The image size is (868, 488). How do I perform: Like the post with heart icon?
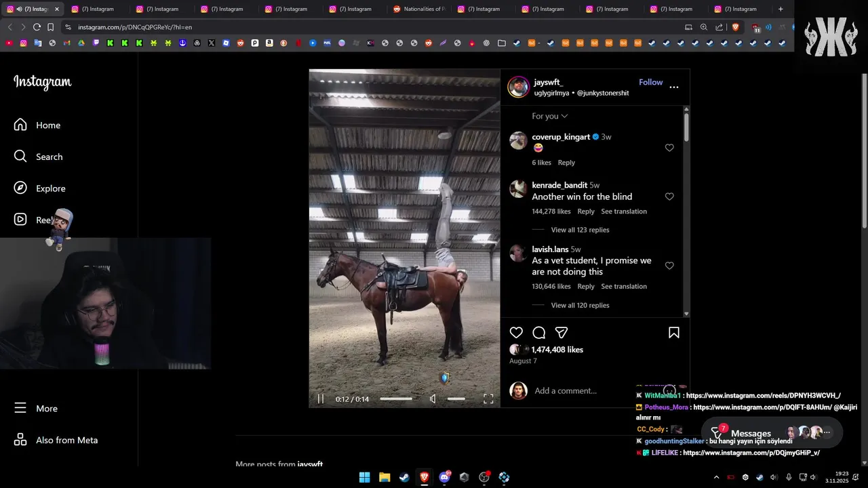click(x=516, y=333)
